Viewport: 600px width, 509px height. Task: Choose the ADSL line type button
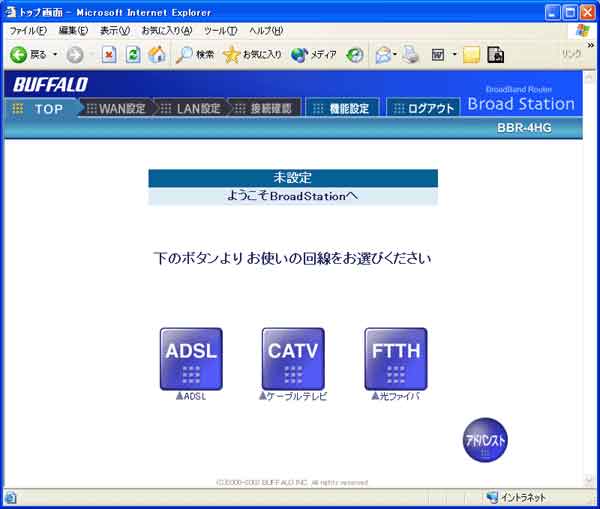click(x=191, y=359)
